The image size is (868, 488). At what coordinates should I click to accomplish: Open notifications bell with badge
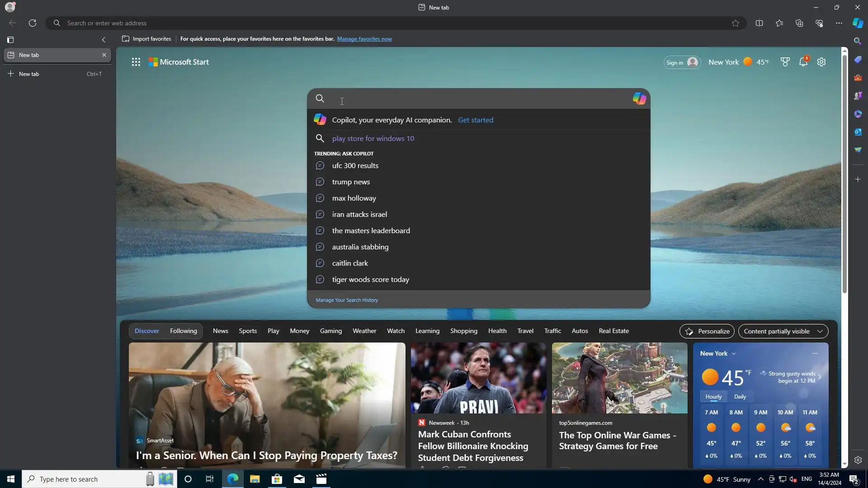(803, 62)
